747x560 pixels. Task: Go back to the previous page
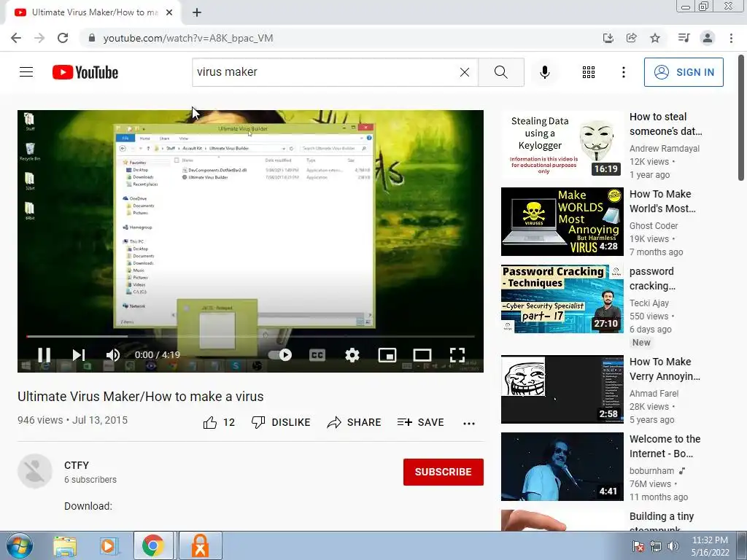click(x=16, y=38)
